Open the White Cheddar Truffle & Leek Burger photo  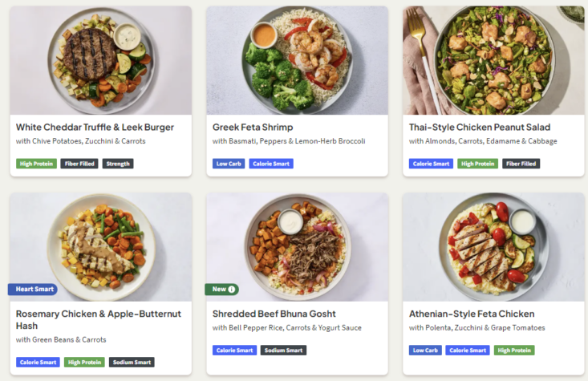pyautogui.click(x=101, y=60)
